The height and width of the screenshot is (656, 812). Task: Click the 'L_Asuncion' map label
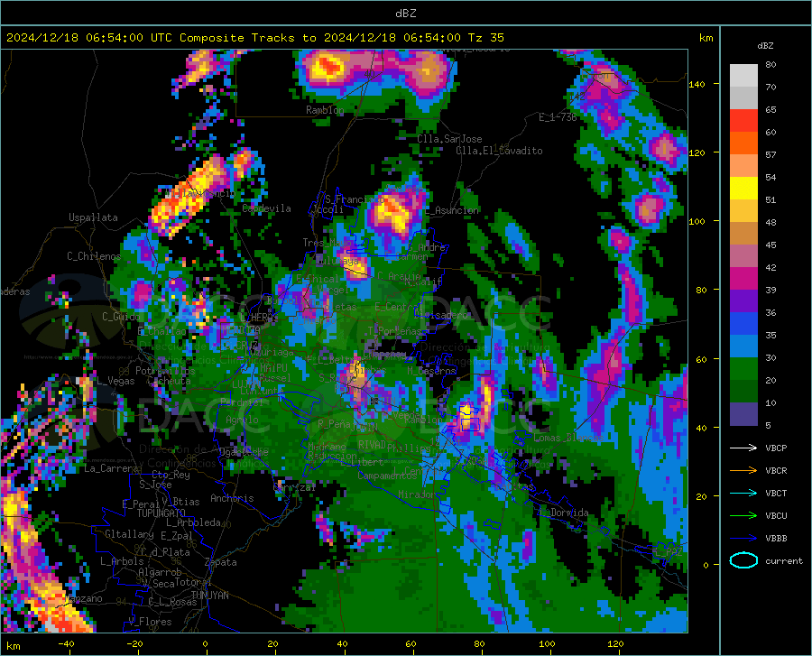452,210
